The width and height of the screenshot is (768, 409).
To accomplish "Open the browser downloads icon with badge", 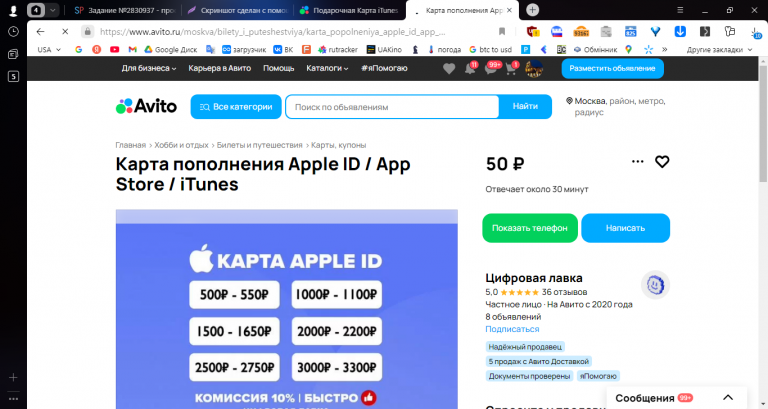I will [756, 32].
